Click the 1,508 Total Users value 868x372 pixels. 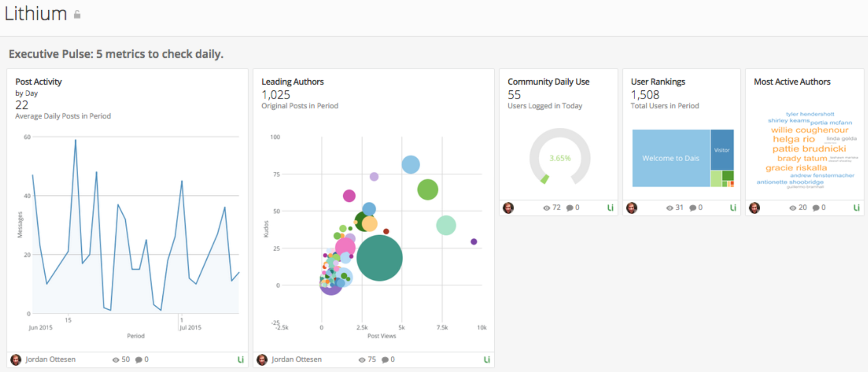[x=645, y=95]
